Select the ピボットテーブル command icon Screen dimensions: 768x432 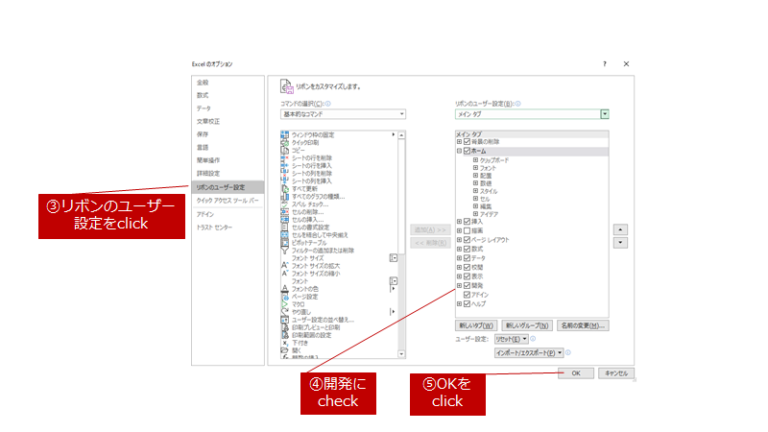point(285,242)
